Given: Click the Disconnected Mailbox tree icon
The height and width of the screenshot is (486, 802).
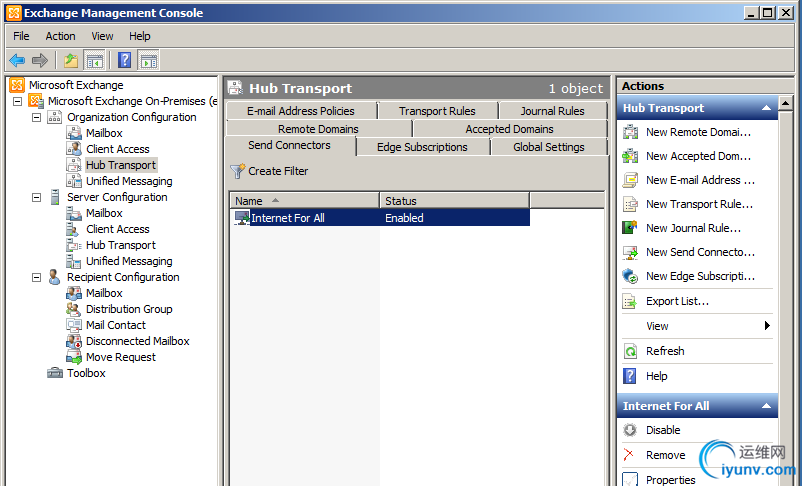Looking at the screenshot, I should 74,341.
